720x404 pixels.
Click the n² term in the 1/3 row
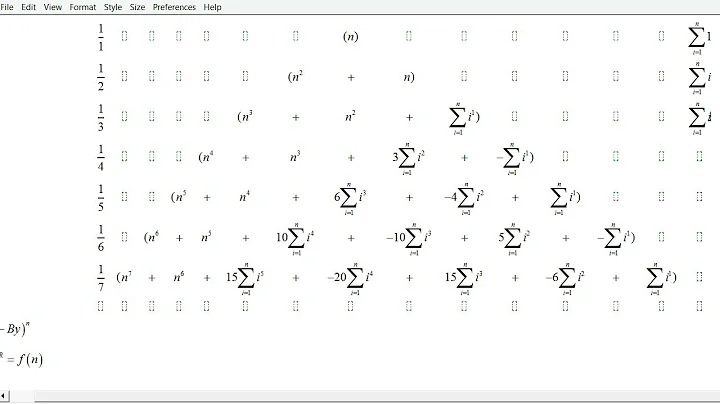350,117
